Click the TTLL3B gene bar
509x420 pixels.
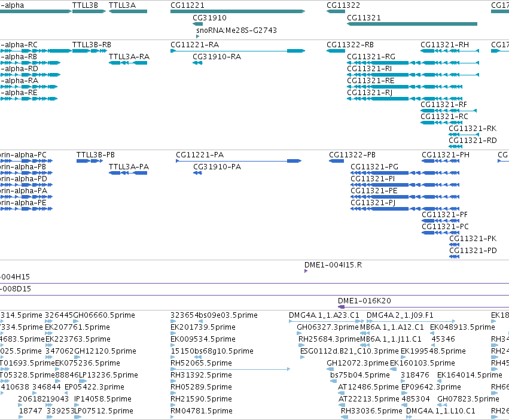tap(89, 11)
